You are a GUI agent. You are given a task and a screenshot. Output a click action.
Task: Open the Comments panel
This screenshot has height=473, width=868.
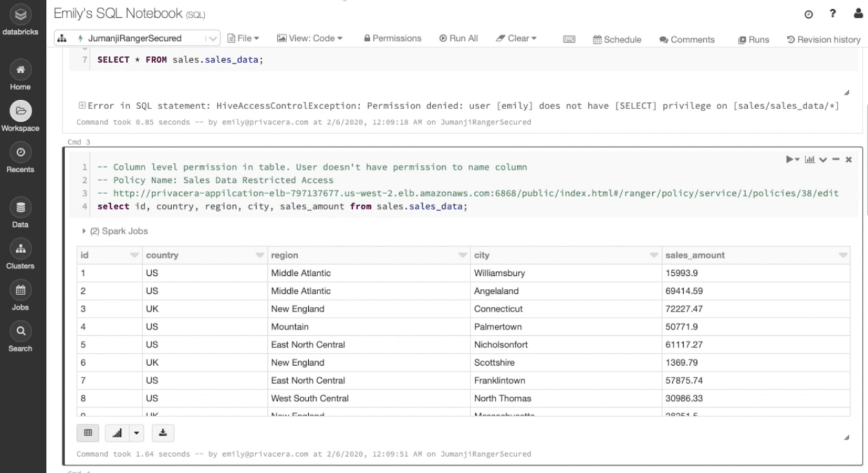coord(687,40)
